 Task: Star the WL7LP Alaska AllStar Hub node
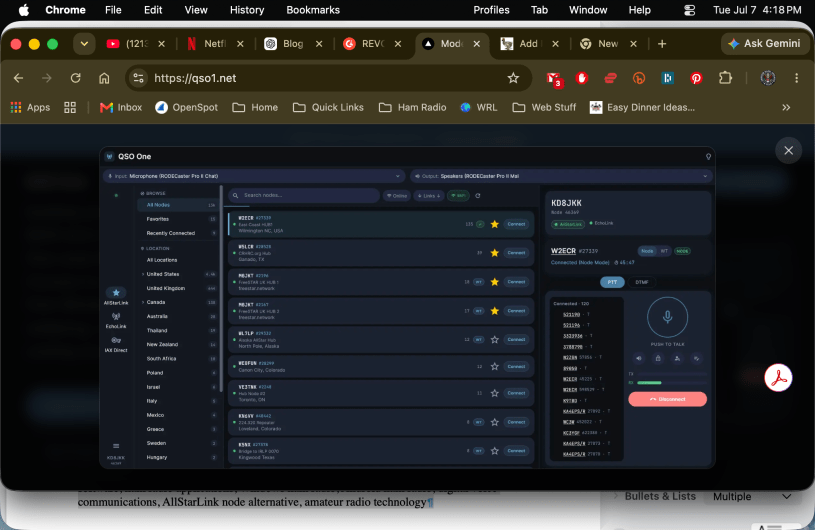495,339
